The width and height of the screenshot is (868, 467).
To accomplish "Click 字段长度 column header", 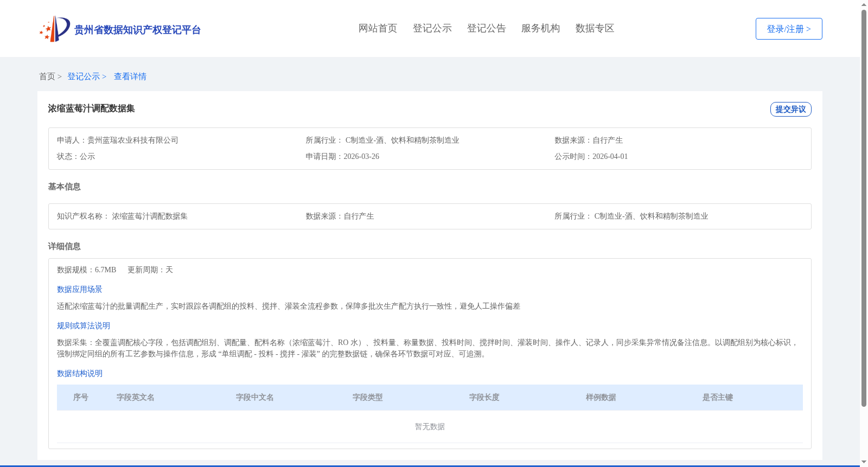I will [x=484, y=398].
